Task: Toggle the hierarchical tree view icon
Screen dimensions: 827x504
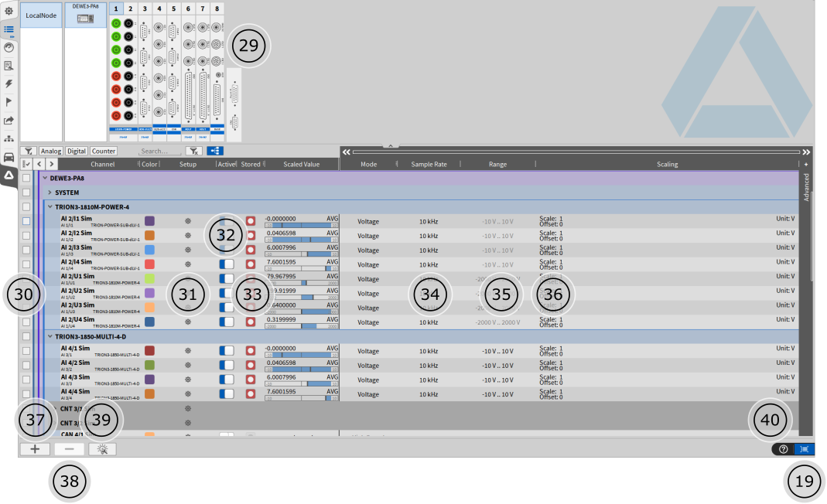Action: coord(215,151)
